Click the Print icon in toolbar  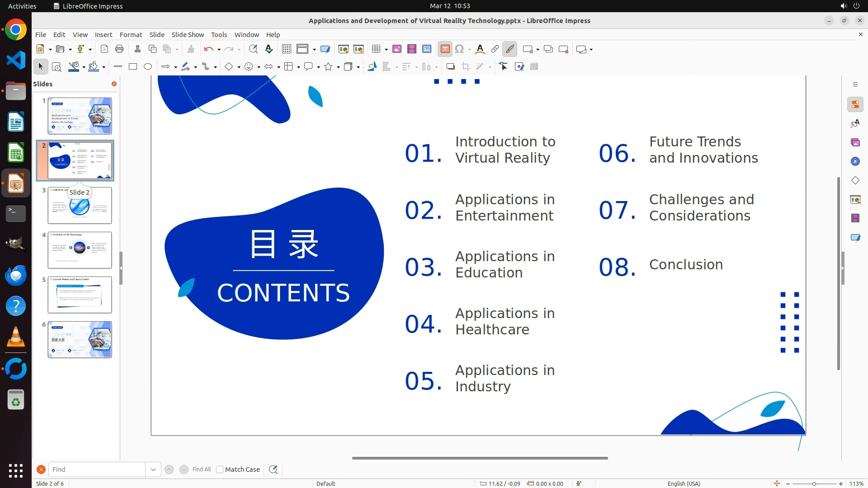coord(119,49)
